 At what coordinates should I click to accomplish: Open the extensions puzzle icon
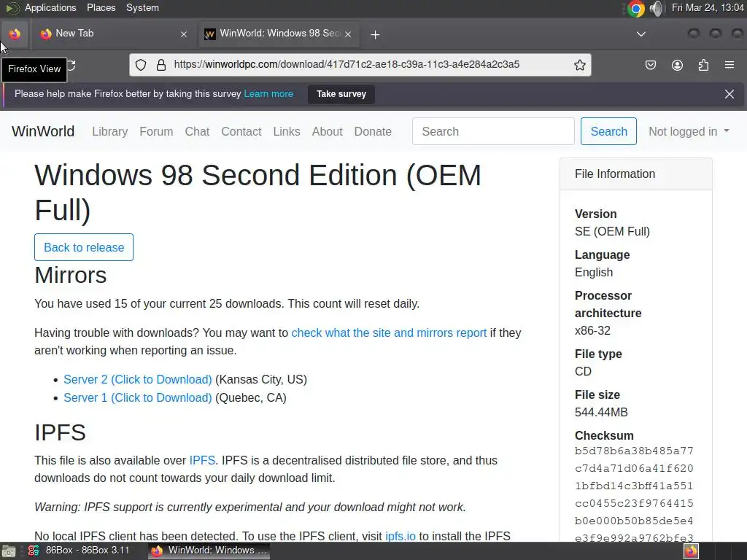pos(703,65)
